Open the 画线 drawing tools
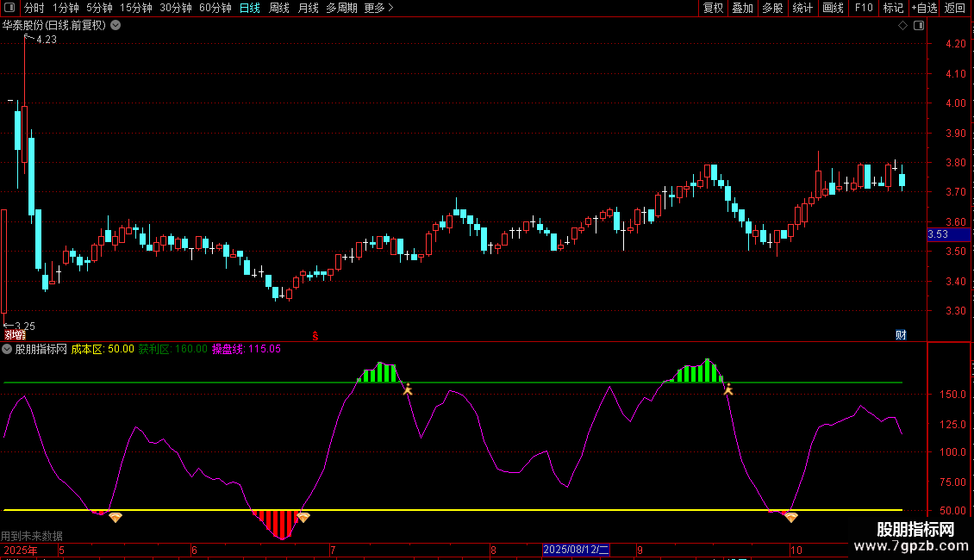Image resolution: width=974 pixels, height=560 pixels. point(833,9)
